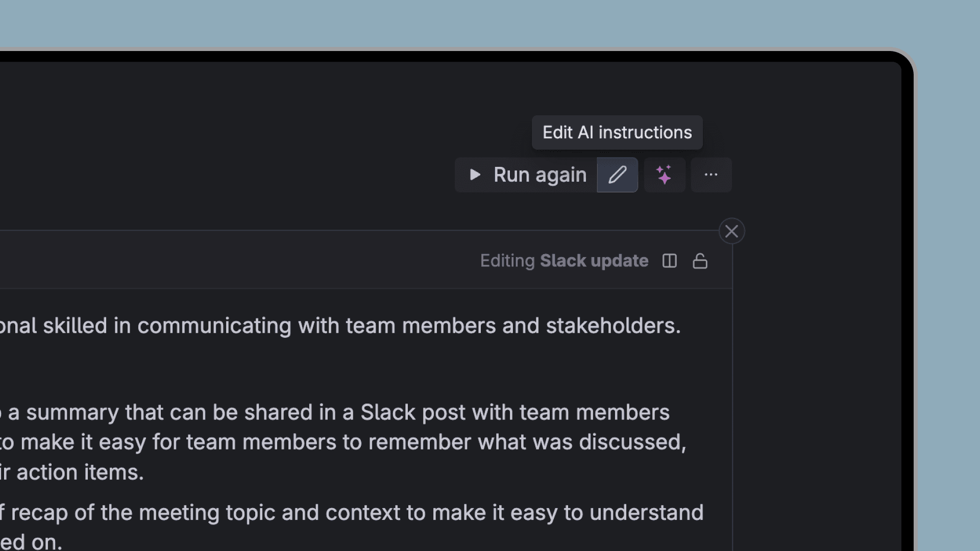Click the pencil Edit AI instructions icon

[x=617, y=175]
